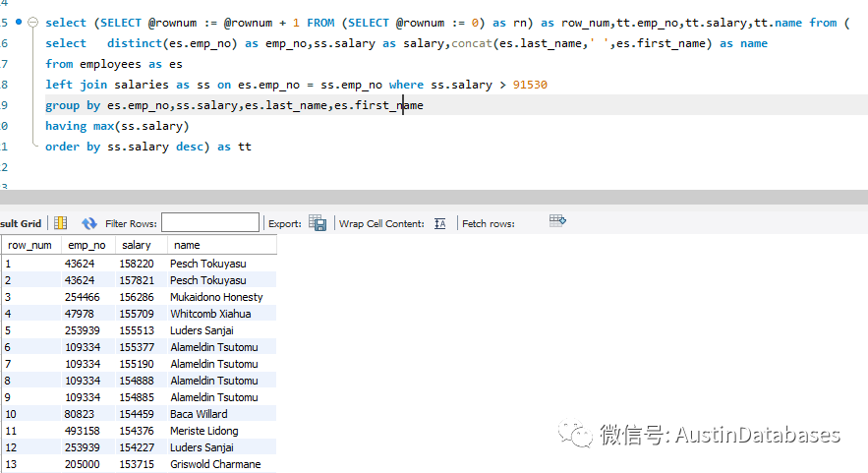Viewport: 868px width, 473px height.
Task: Click the salary column header
Action: [x=137, y=246]
